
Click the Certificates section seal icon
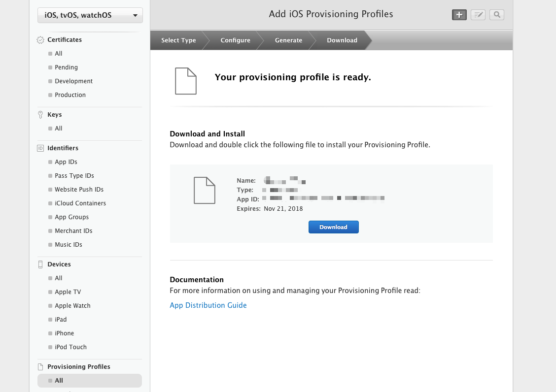pyautogui.click(x=40, y=40)
